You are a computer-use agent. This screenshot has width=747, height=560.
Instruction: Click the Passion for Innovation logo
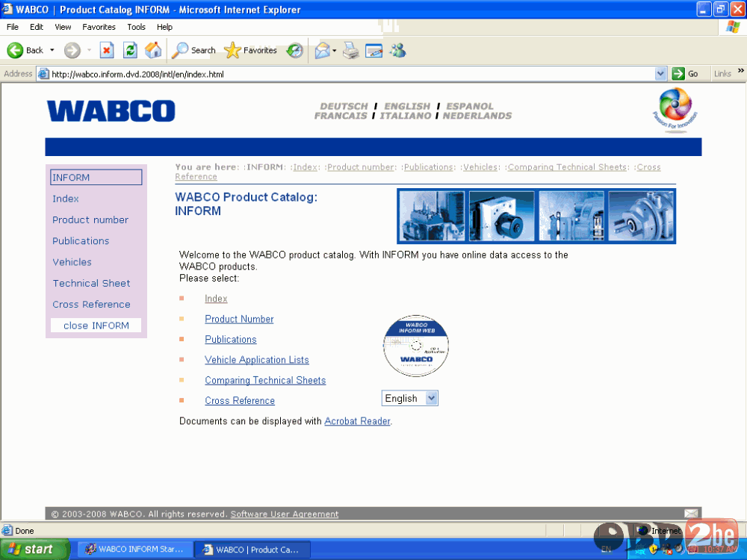coord(675,110)
